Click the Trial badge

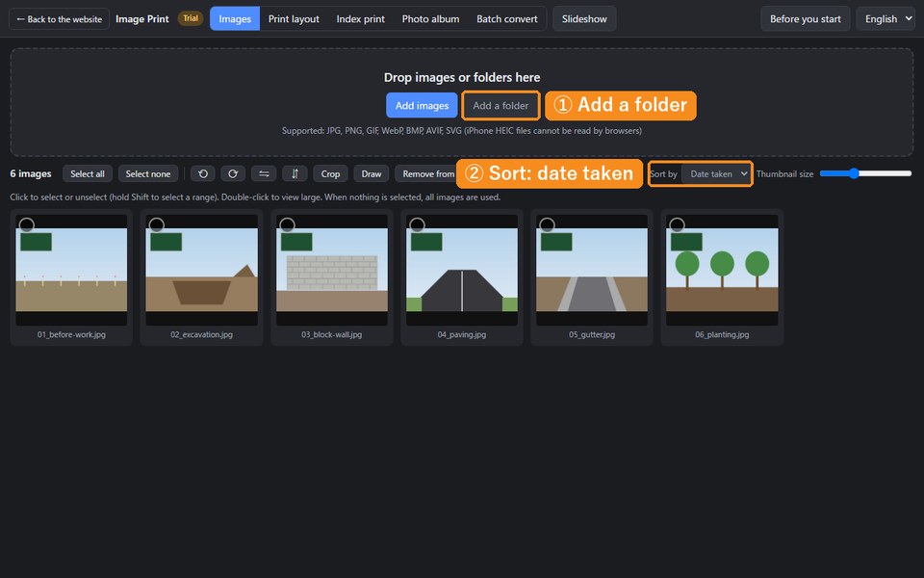pos(191,18)
